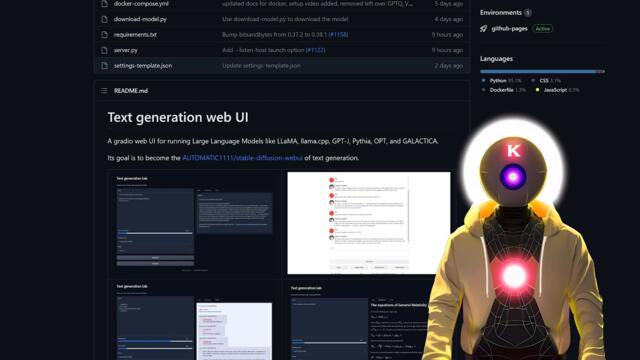The image size is (640, 360).
Task: Click file icon beside docker-compose.yml
Action: pos(104,4)
